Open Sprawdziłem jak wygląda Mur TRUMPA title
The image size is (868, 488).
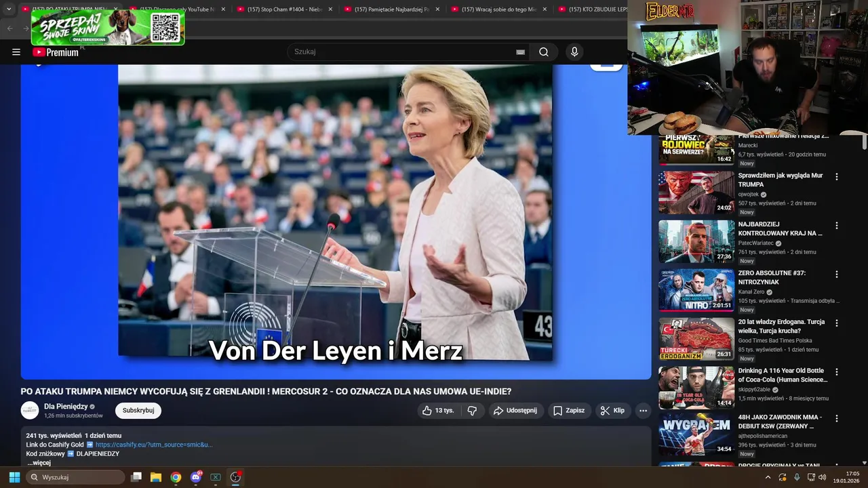pyautogui.click(x=781, y=180)
